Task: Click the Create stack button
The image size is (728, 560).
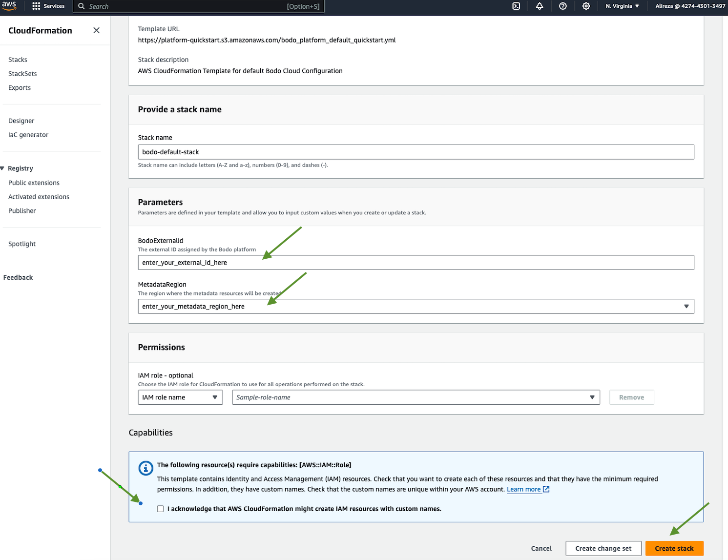Action: [674, 548]
